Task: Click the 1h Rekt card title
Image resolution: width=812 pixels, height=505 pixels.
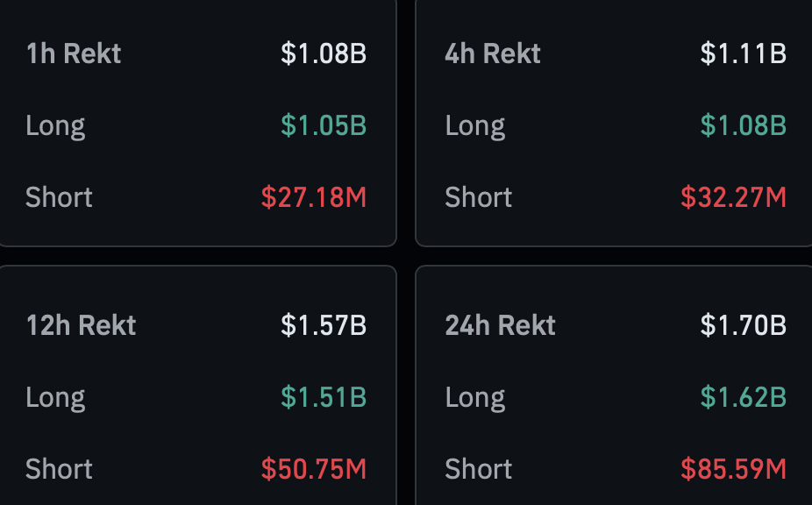Action: 74,53
